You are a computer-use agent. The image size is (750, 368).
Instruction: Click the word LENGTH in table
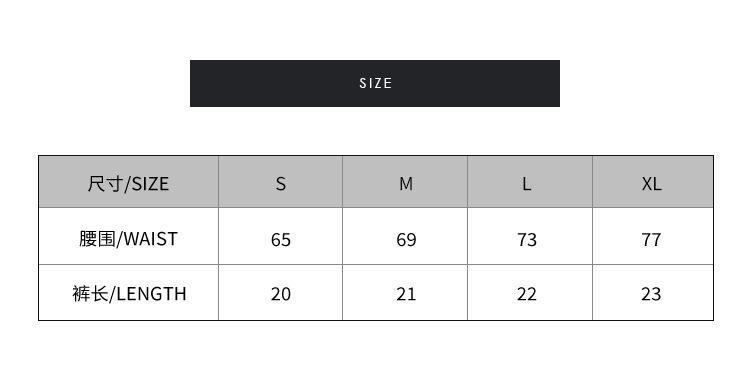151,294
